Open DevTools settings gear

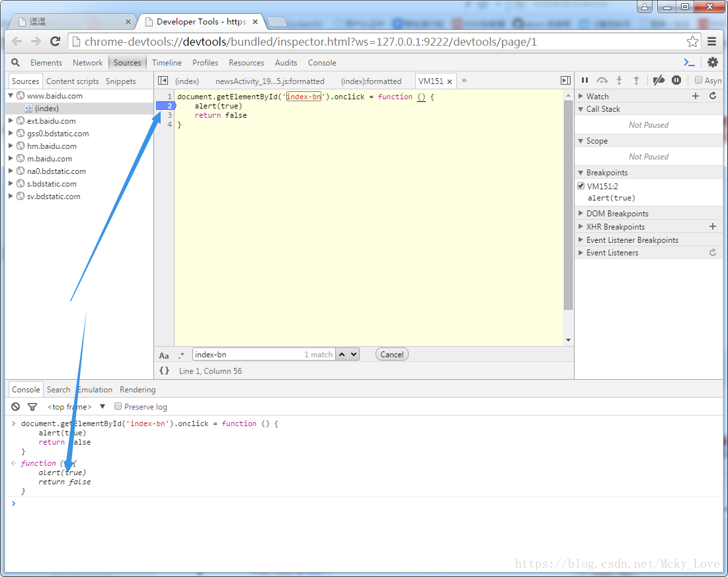[713, 62]
